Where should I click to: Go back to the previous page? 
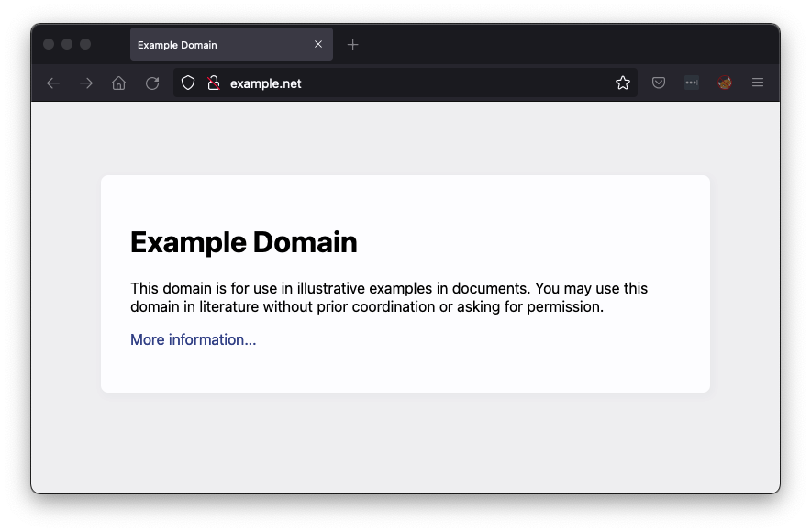coord(53,83)
